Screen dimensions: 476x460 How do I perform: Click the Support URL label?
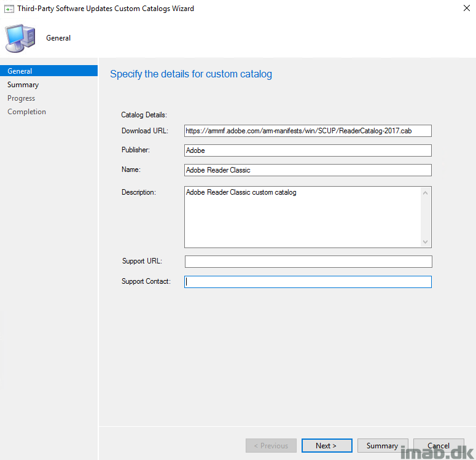(142, 261)
